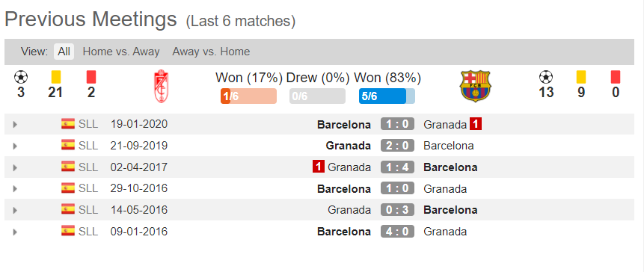Open the 2:0 Granada vs Barcelona score
This screenshot has height=272, width=644.
pyautogui.click(x=397, y=146)
